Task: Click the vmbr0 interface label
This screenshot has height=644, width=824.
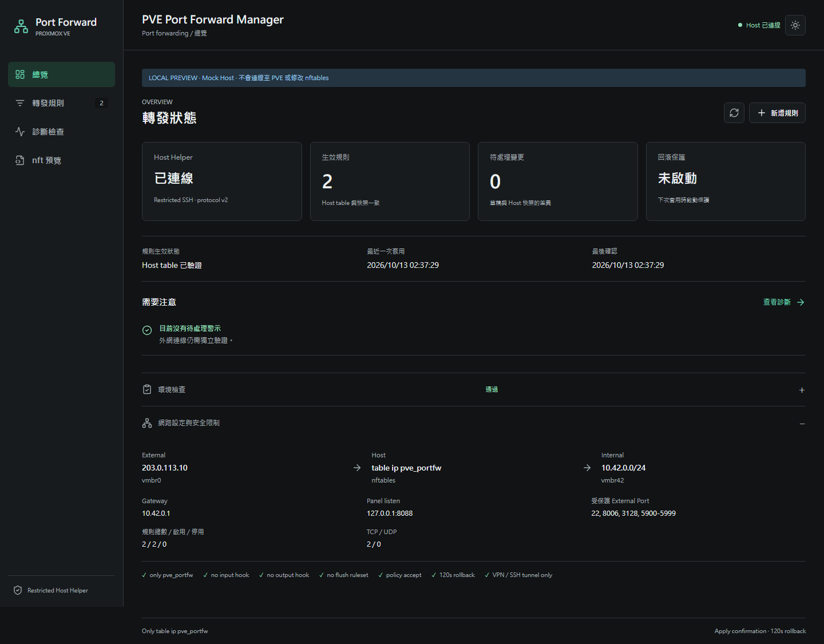Action: click(152, 480)
